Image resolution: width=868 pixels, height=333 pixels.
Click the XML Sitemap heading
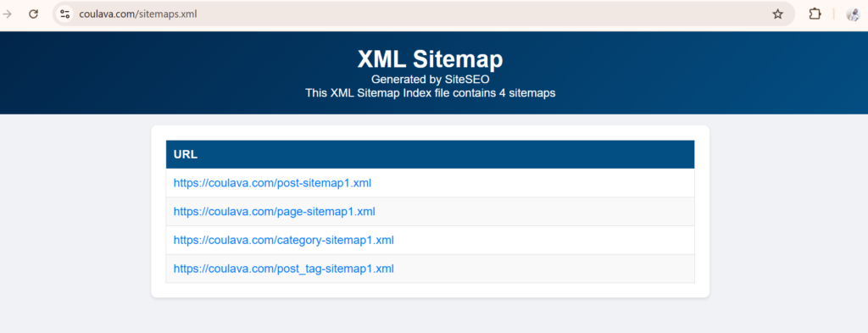(430, 58)
